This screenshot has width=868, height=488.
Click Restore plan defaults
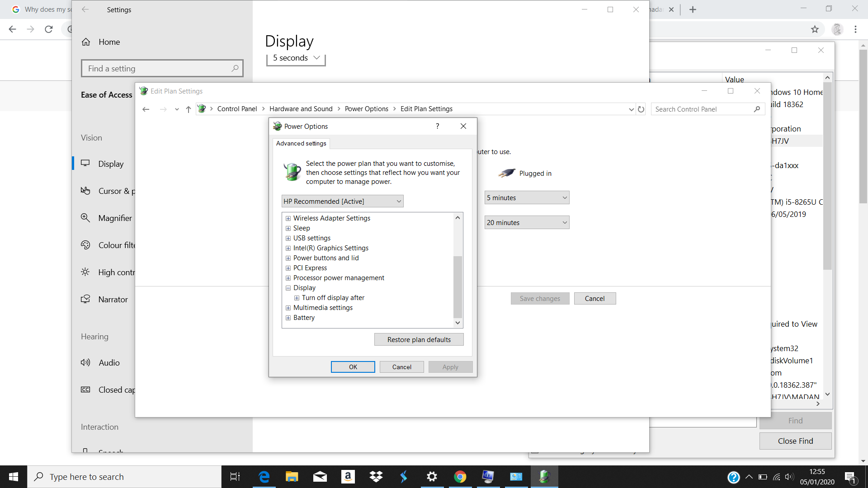419,339
